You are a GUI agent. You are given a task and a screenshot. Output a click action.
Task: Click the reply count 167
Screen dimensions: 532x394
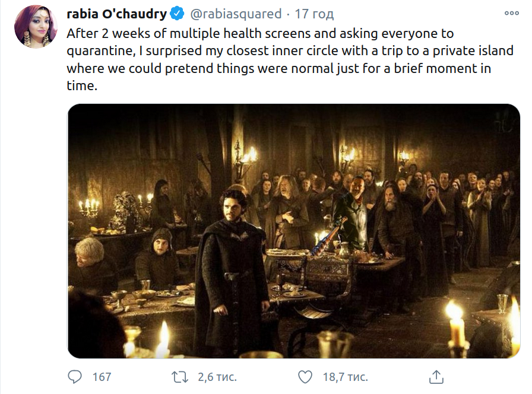coord(102,377)
